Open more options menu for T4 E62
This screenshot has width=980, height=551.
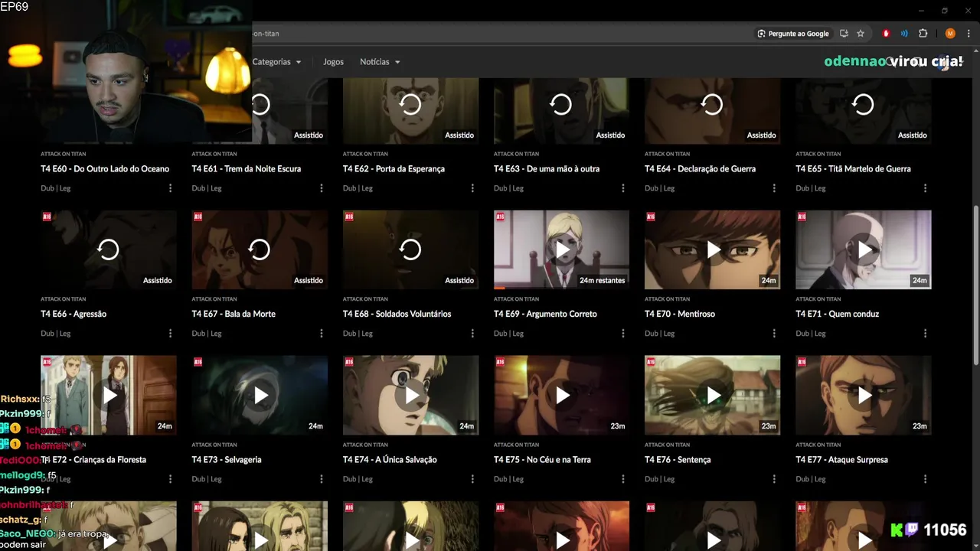click(x=472, y=188)
